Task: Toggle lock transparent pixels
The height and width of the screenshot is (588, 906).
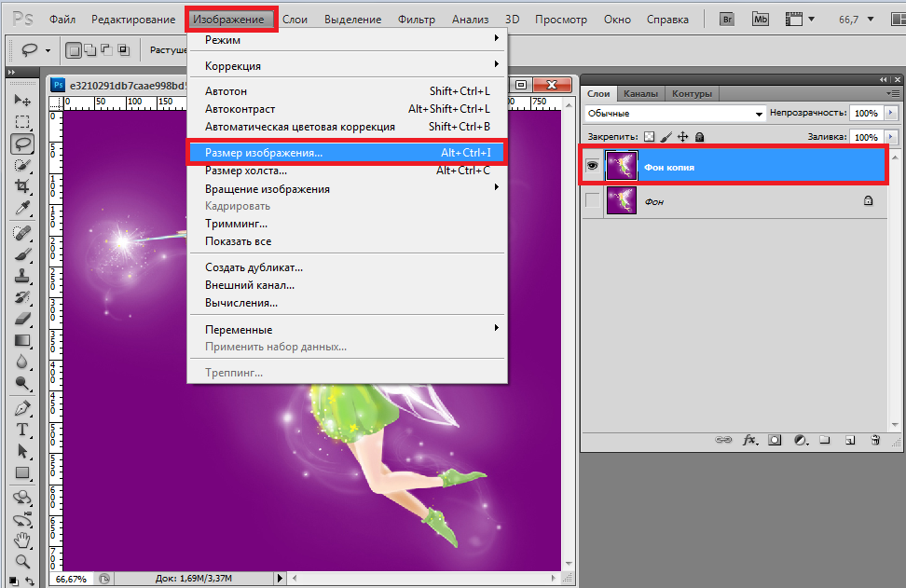Action: tap(650, 137)
